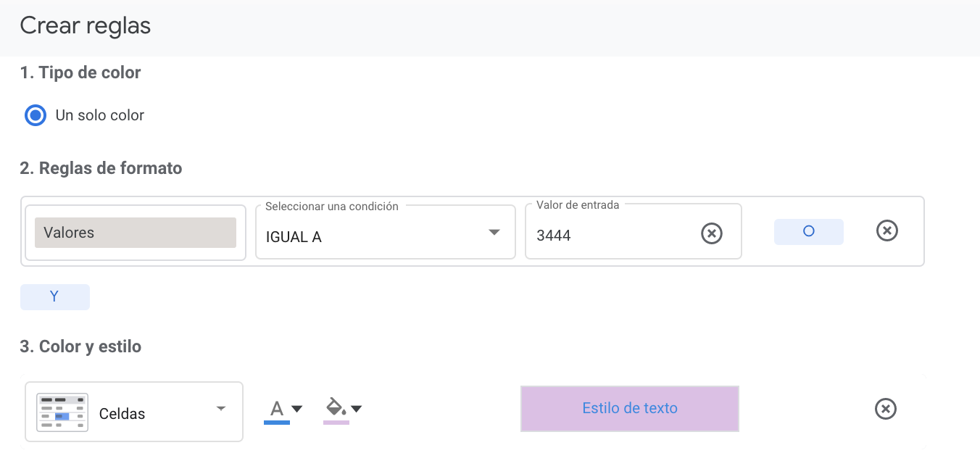Screen dimensions: 980x461
Task: Click the text color "A" icon
Action: pyautogui.click(x=276, y=408)
